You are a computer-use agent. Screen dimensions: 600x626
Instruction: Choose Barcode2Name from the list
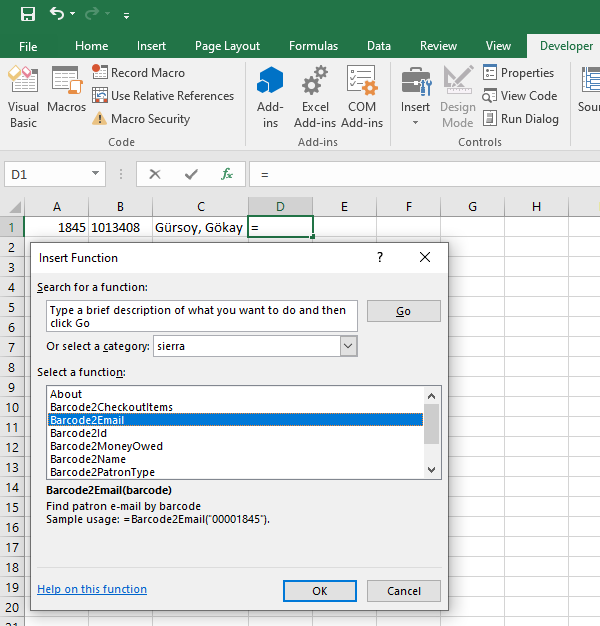click(236, 459)
